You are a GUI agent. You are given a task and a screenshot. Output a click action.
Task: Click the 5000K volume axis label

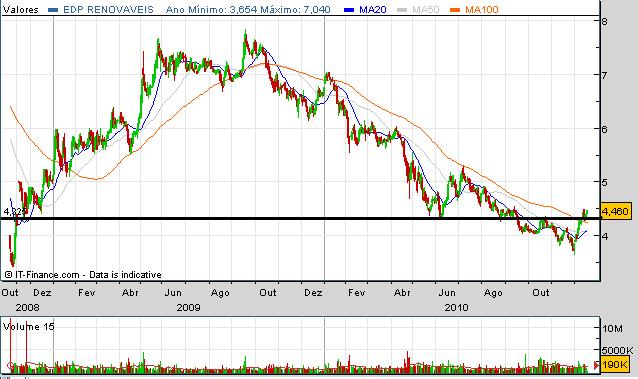(x=618, y=350)
